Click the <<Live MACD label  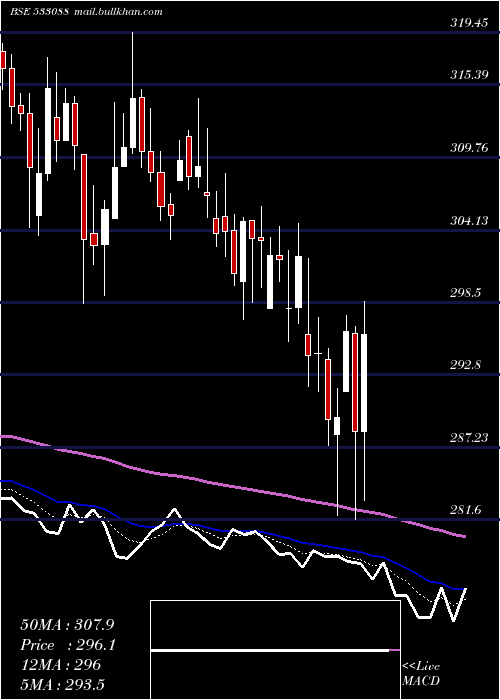point(421,674)
